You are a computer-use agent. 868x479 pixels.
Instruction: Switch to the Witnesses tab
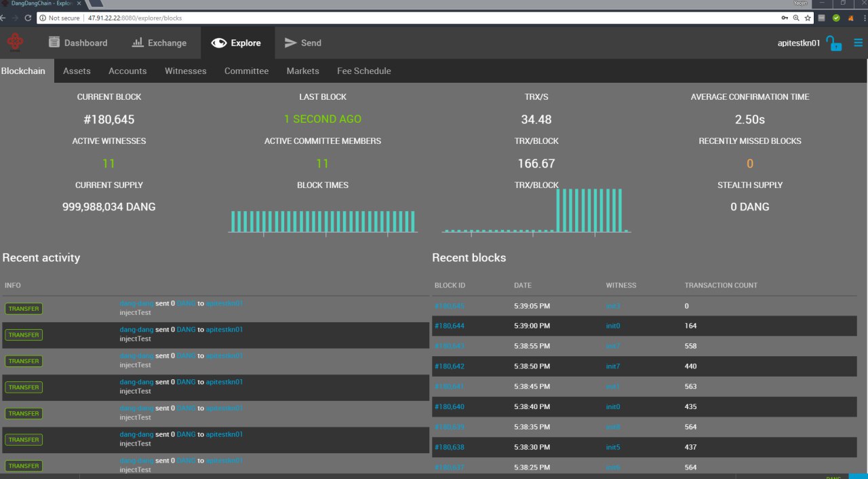(x=185, y=71)
